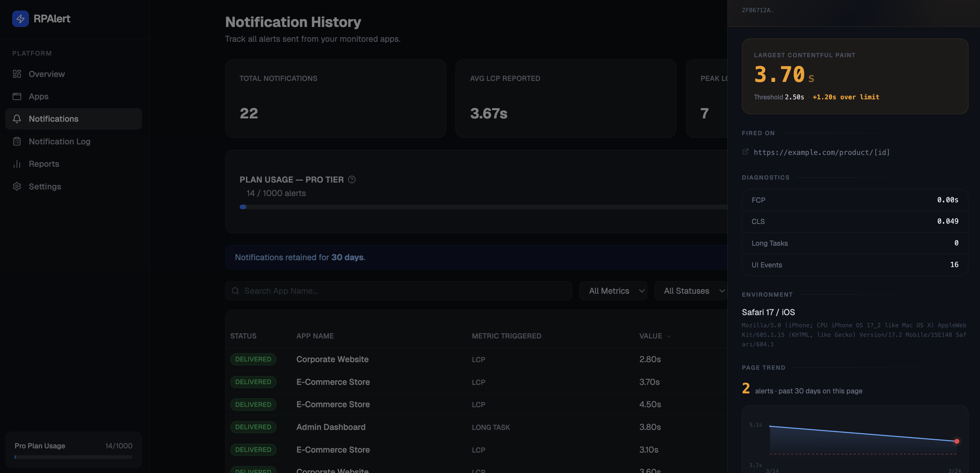Click the UI Events diagnostics row
This screenshot has width=980, height=473.
(855, 264)
